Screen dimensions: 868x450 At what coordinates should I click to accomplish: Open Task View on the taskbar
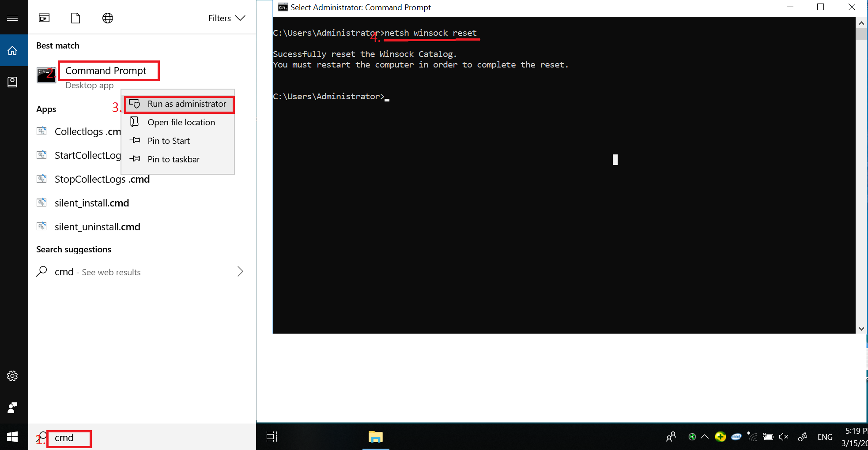[271, 437]
